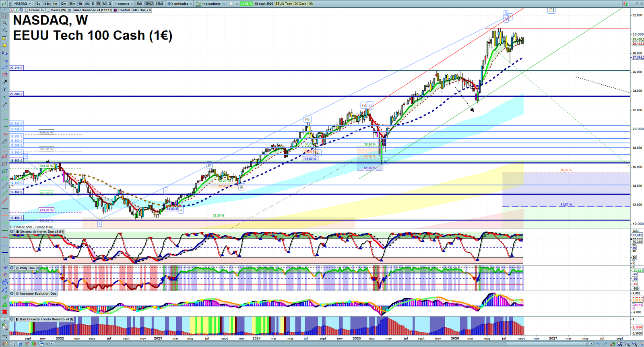
Task: Select the M monthly timeframe
Action: [104, 4]
